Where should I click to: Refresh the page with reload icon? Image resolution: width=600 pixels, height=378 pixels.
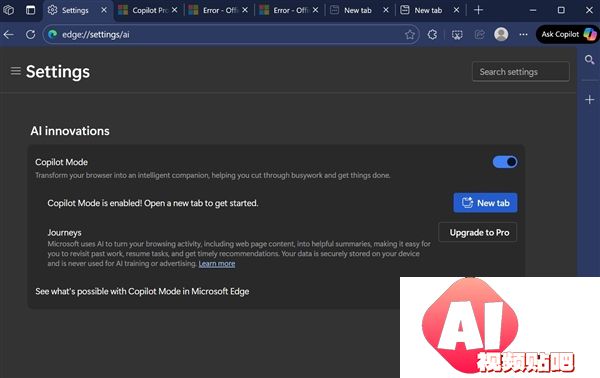pos(31,34)
